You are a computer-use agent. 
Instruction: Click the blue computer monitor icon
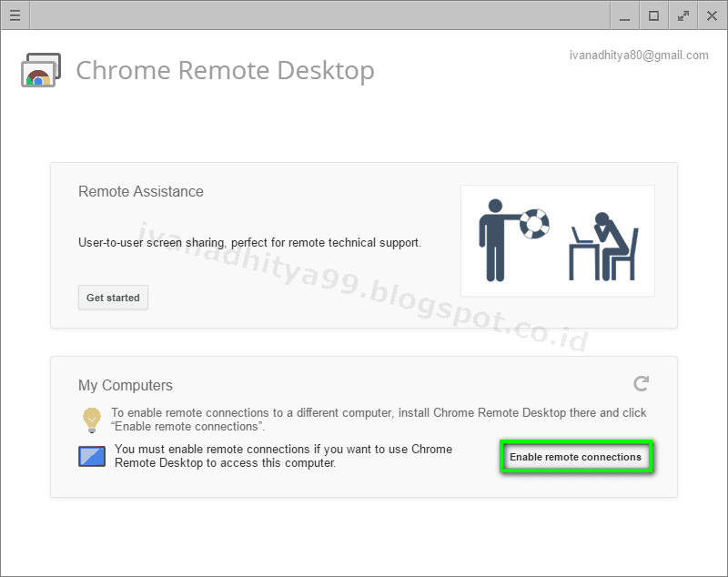(x=92, y=456)
